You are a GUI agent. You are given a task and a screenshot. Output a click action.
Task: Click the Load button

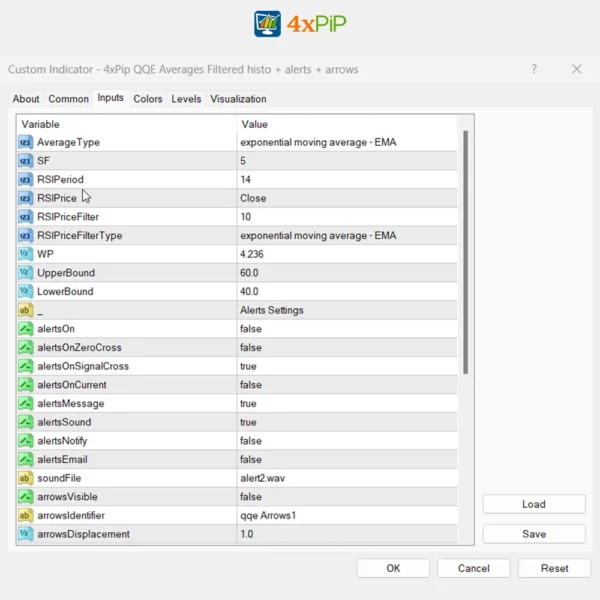tap(534, 504)
